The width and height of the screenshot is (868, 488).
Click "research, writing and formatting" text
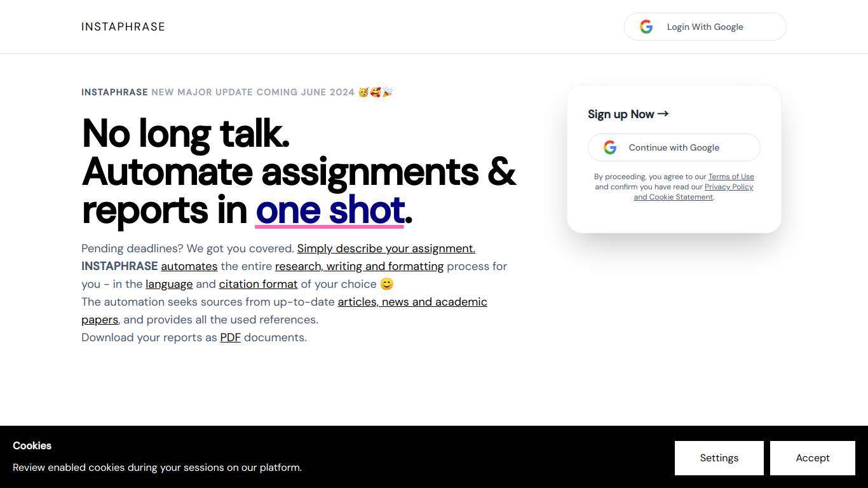coord(359,266)
